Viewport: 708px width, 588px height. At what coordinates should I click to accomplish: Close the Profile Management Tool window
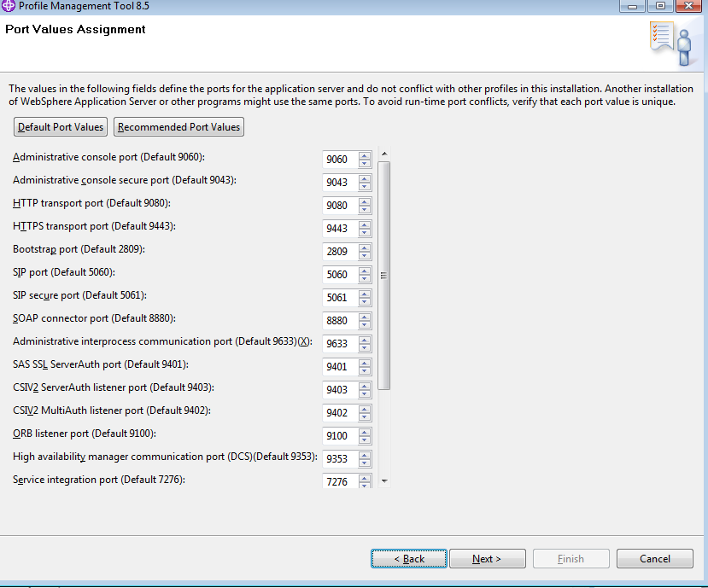click(688, 6)
